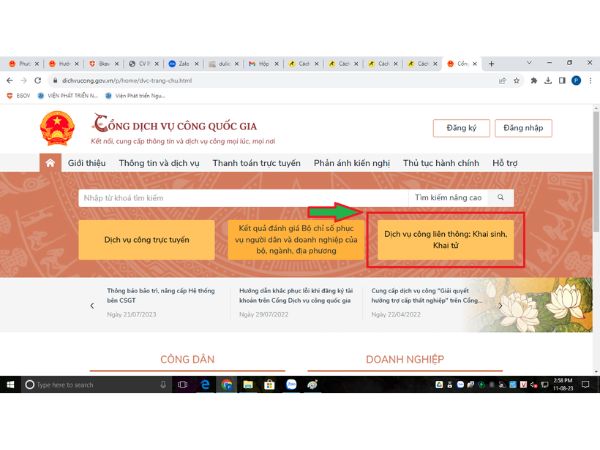
Task: Switch to the Zalo browser tab
Action: 184,64
